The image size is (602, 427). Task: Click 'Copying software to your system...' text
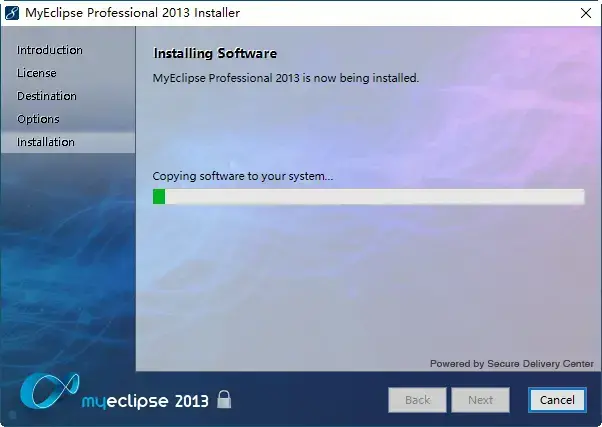243,176
